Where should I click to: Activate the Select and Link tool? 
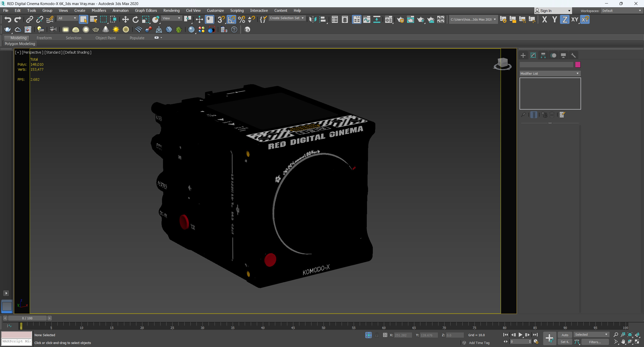[x=30, y=19]
